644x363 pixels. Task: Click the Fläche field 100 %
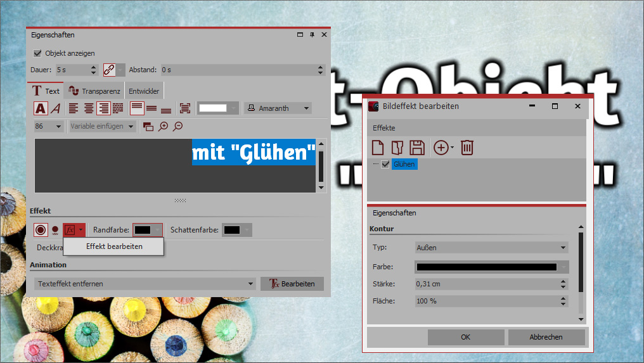coord(487,301)
